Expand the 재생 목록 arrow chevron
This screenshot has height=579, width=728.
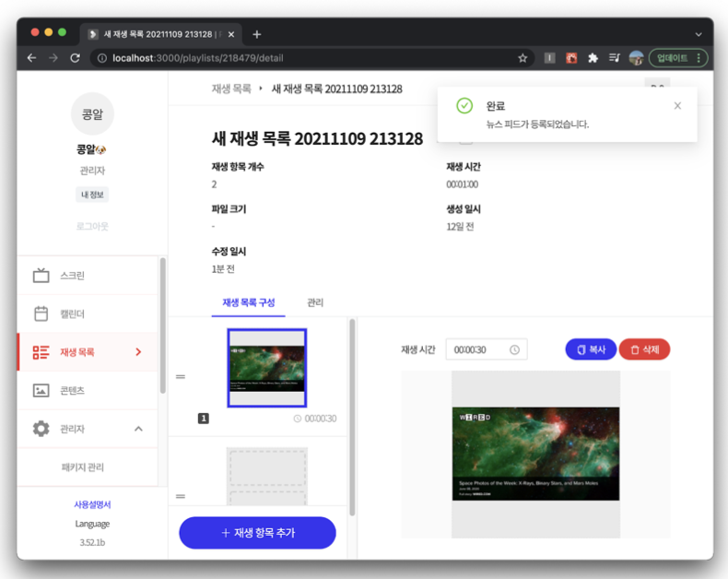coord(138,352)
